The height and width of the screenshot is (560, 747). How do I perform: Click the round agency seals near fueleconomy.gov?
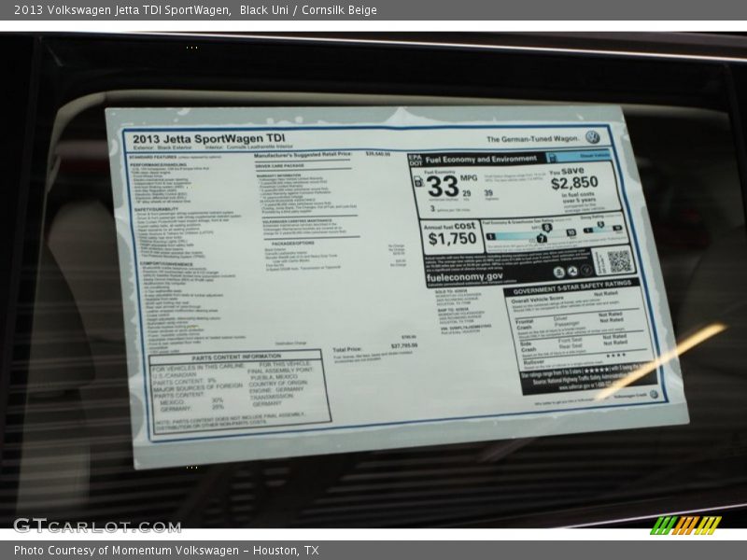click(x=571, y=271)
